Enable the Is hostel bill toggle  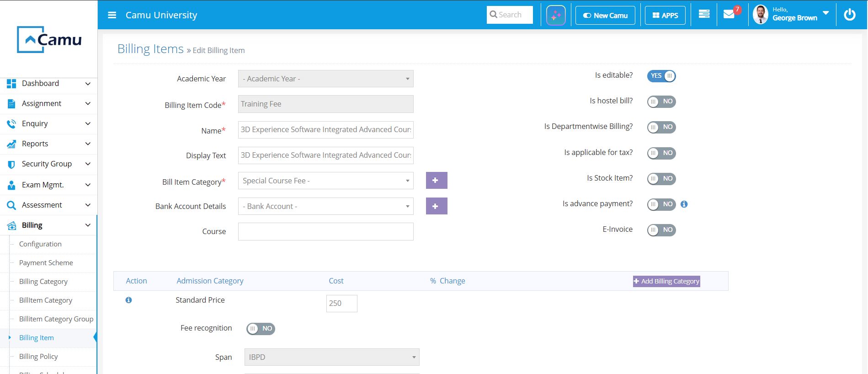tap(661, 102)
